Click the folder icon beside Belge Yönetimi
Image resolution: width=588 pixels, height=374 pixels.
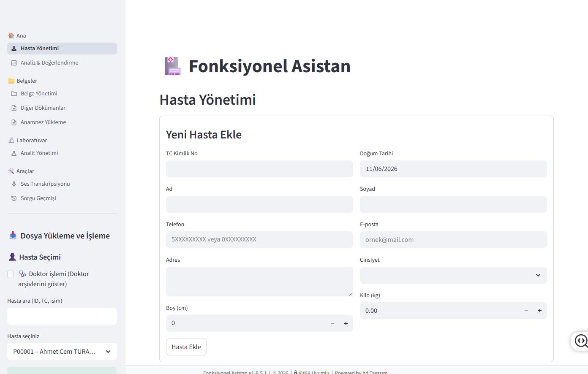(14, 94)
